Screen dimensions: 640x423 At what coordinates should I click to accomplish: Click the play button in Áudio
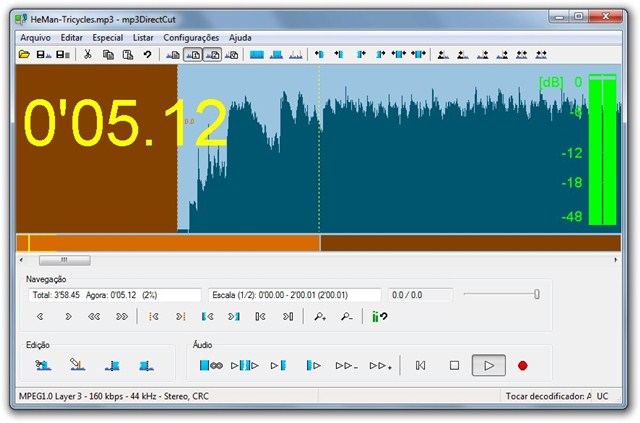[x=489, y=365]
